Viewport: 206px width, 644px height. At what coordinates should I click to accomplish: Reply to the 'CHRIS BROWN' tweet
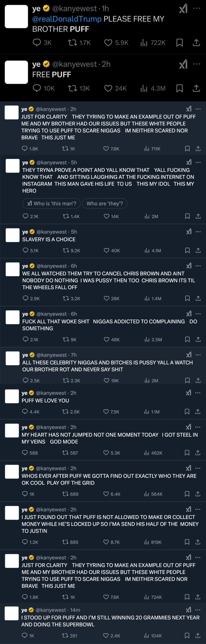(x=25, y=298)
